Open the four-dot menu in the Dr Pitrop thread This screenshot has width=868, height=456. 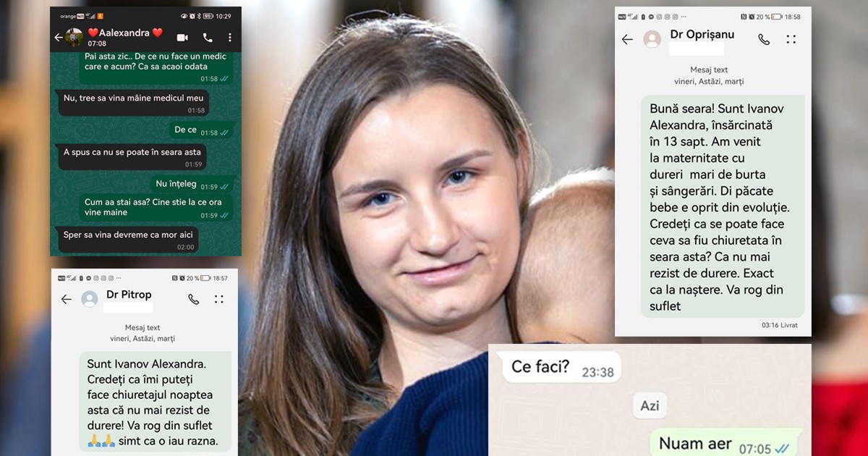219,299
